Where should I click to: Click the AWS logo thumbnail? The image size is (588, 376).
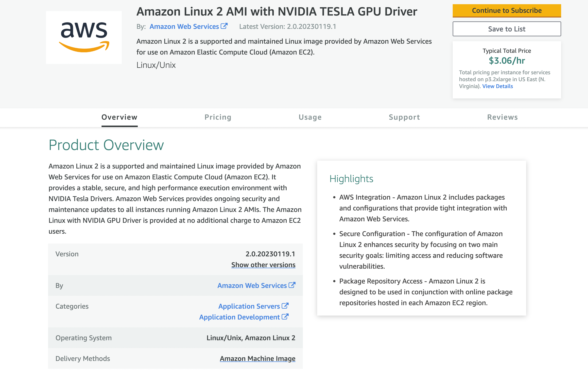(84, 37)
